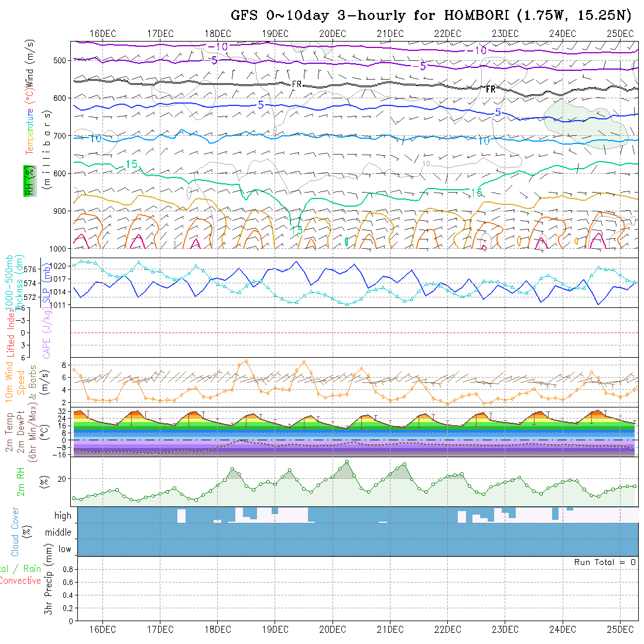Click the green RH (%) legend box
This screenshot has height=644, width=644.
pos(29,180)
